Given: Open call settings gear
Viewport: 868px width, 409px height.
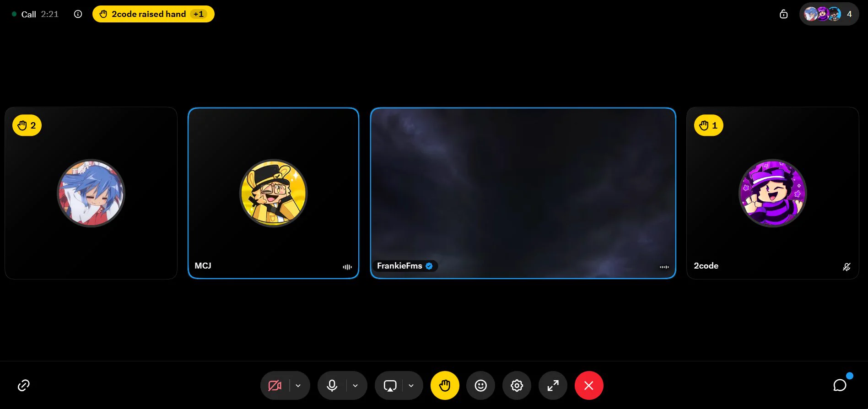Looking at the screenshot, I should (517, 386).
